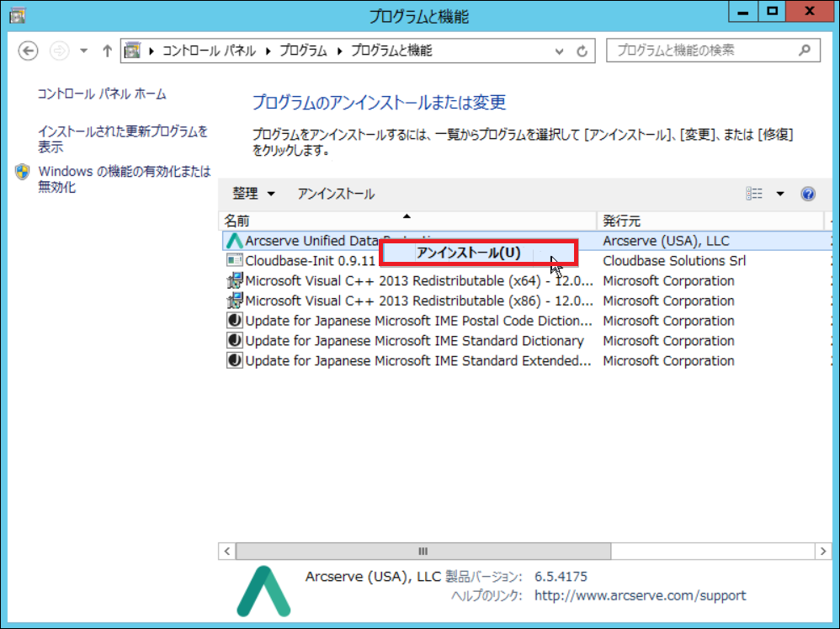Image resolution: width=840 pixels, height=629 pixels.
Task: Open Windows の機能の有効化または無効化 link
Action: (125, 179)
